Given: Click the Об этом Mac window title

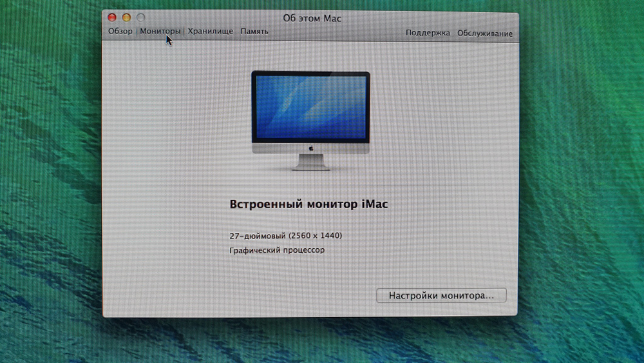Looking at the screenshot, I should coord(312,18).
